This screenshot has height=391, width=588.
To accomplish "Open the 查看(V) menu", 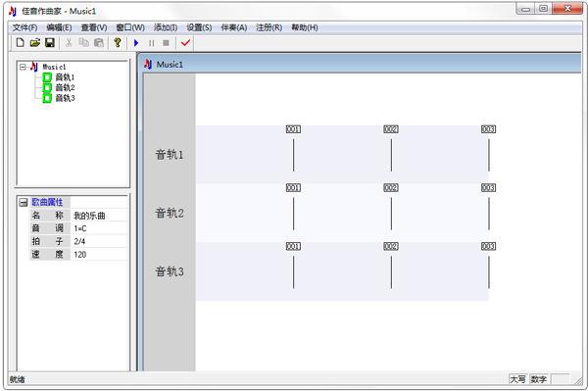I will point(94,27).
